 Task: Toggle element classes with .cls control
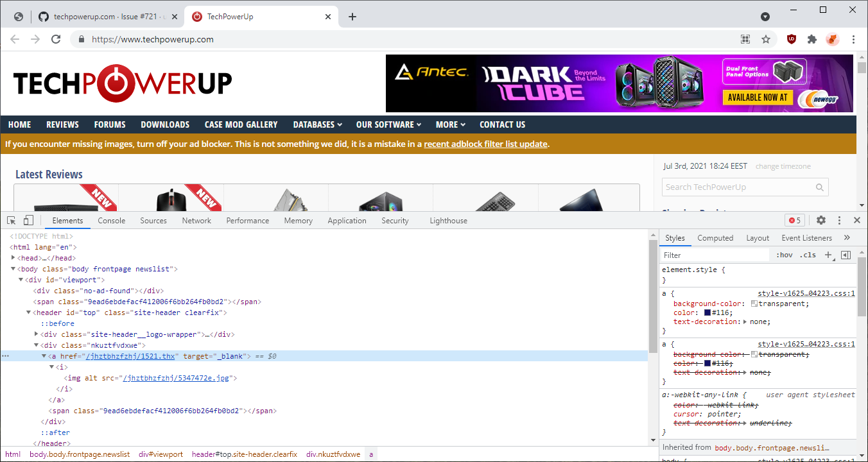tap(808, 255)
